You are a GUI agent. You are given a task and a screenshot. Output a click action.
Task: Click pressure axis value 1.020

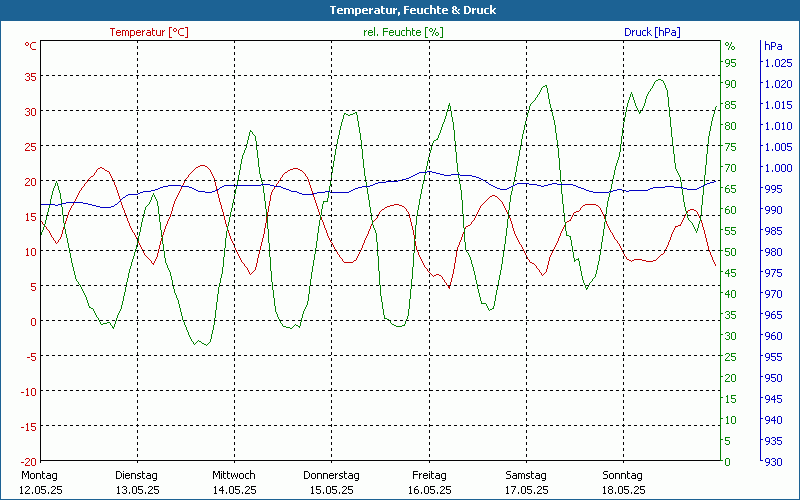click(x=778, y=84)
